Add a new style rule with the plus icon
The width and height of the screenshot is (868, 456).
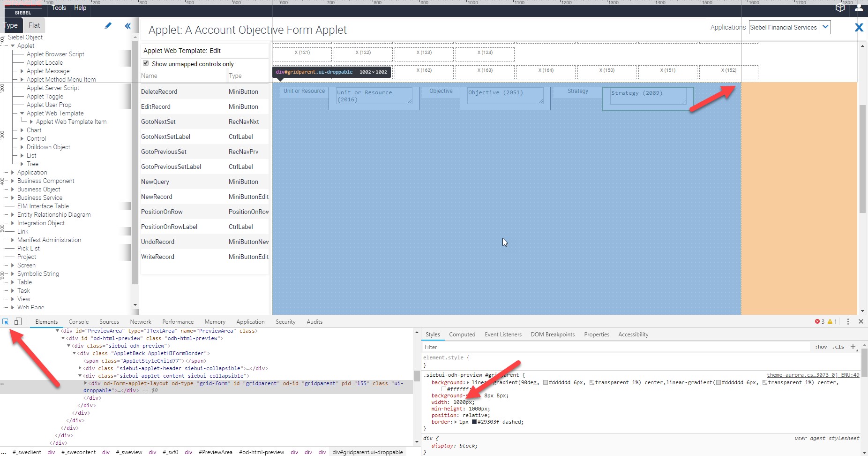[x=853, y=347]
